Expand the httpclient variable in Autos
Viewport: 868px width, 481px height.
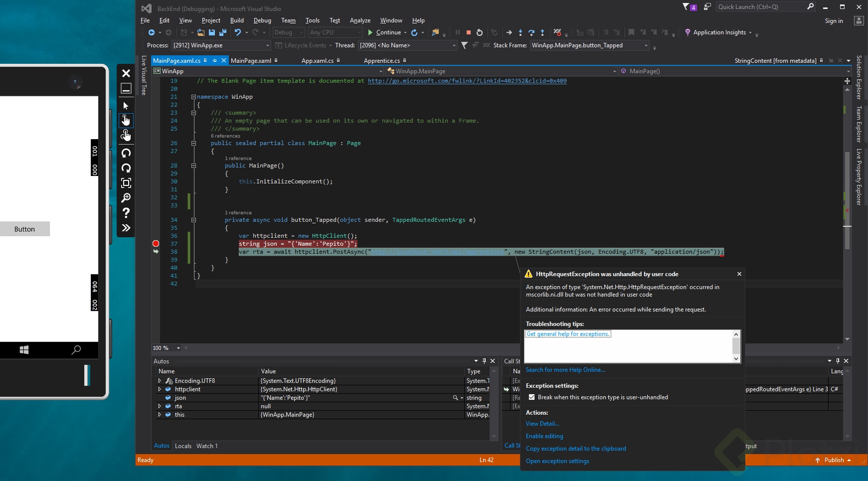click(x=160, y=389)
